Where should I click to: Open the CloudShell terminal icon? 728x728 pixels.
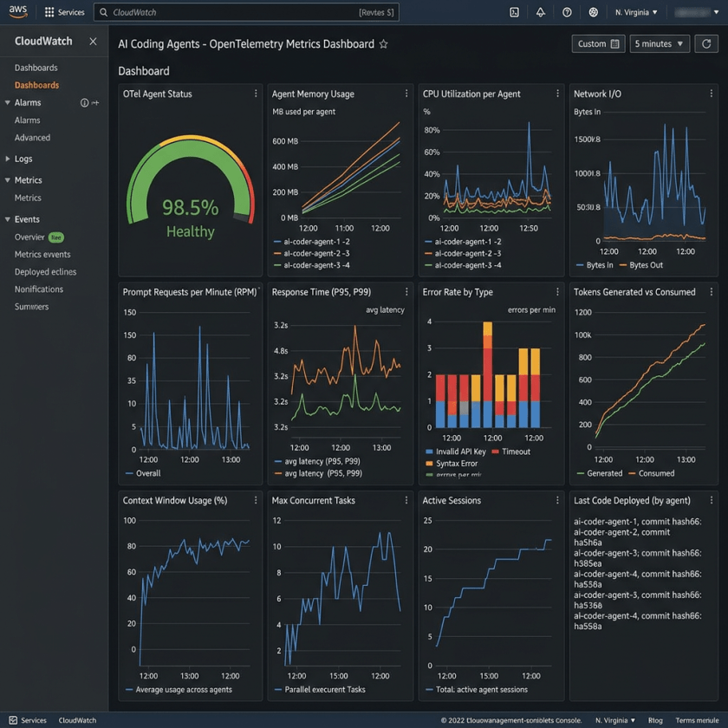514,12
